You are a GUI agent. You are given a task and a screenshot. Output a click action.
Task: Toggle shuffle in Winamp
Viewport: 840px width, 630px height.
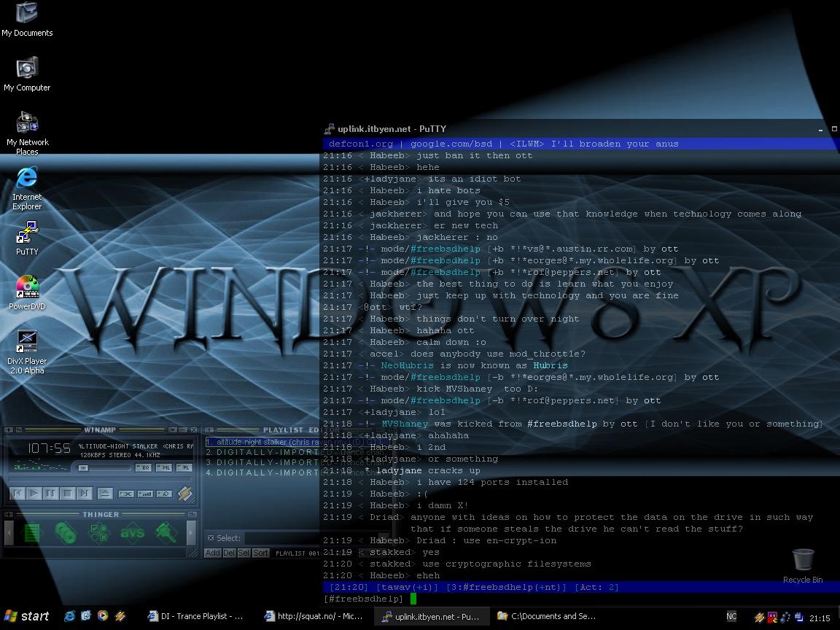pos(126,494)
